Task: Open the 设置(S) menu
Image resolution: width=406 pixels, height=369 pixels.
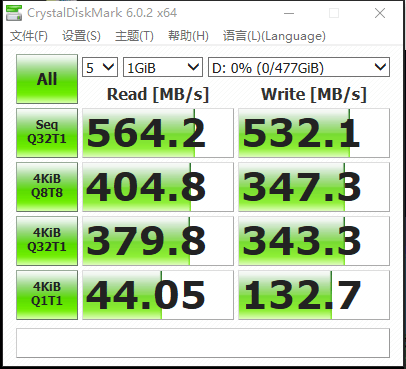Action: 81,36
